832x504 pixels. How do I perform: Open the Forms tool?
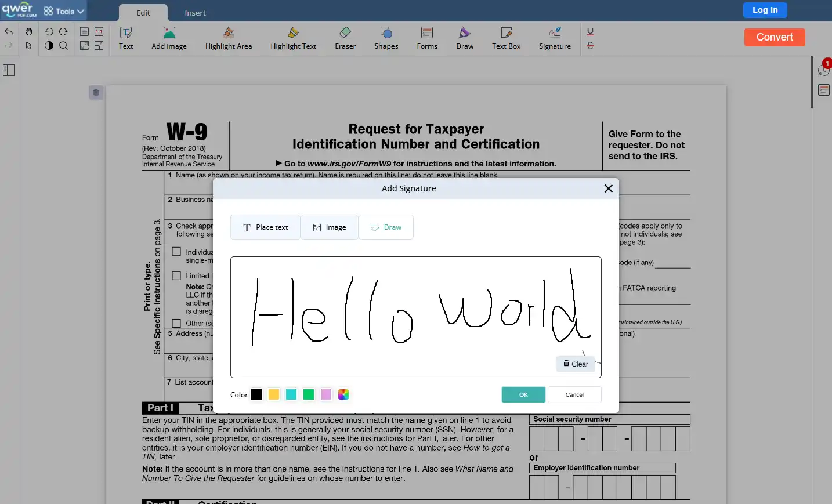pos(427,38)
